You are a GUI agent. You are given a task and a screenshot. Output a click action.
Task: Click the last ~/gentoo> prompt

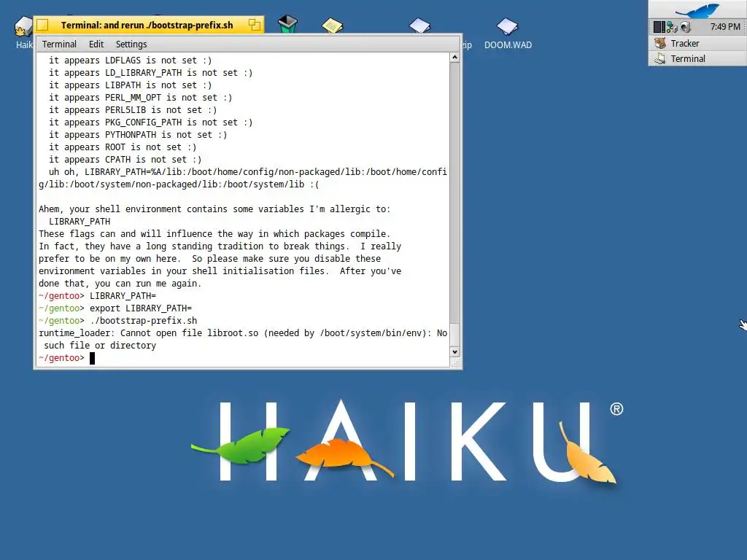pos(61,357)
